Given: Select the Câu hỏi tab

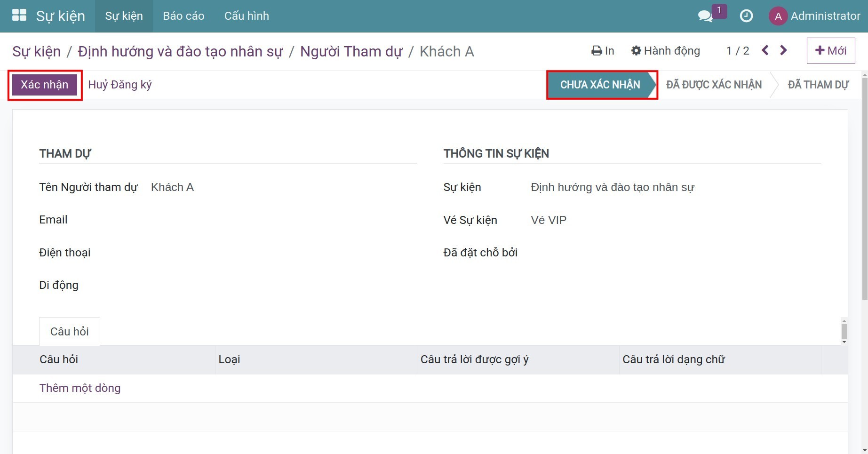Looking at the screenshot, I should click(69, 331).
